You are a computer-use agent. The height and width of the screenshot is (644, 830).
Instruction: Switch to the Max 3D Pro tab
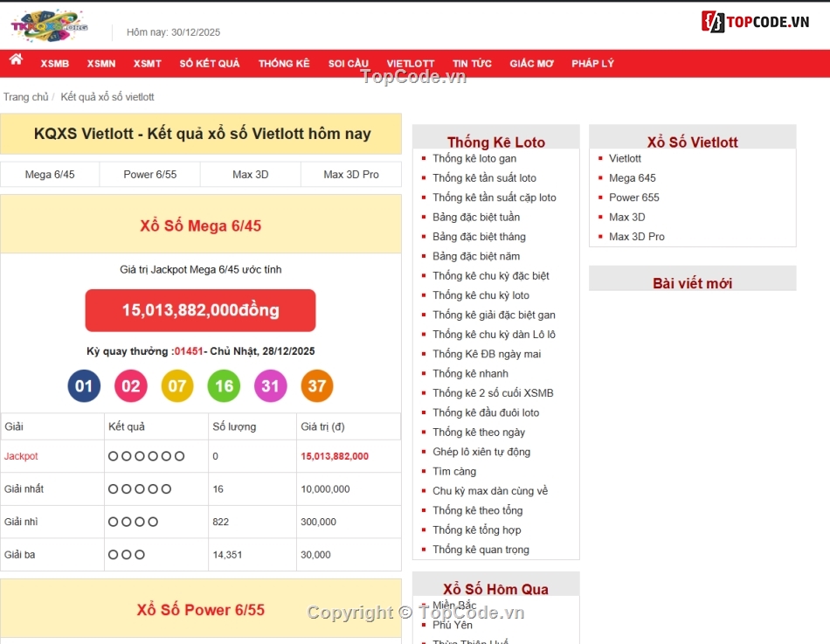[x=350, y=174]
